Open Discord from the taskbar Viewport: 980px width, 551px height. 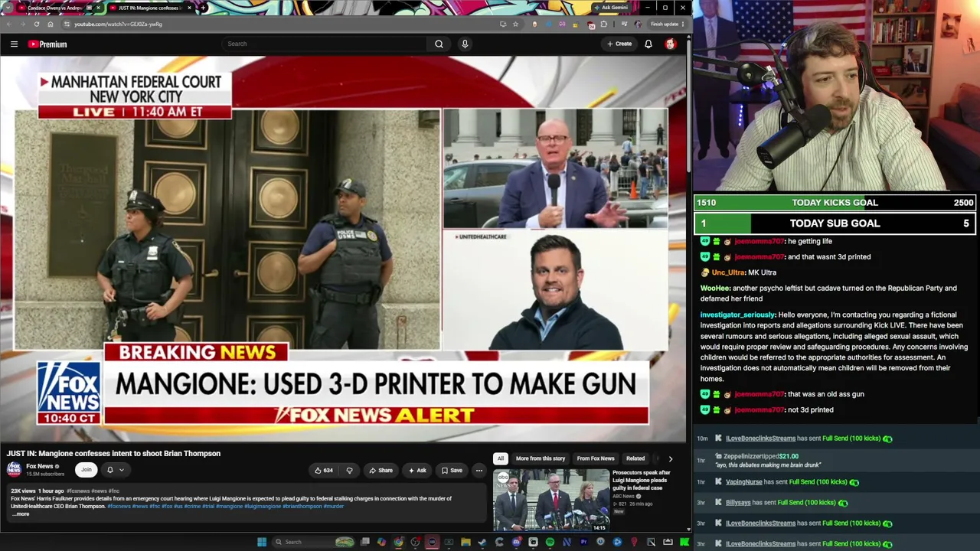(x=517, y=542)
